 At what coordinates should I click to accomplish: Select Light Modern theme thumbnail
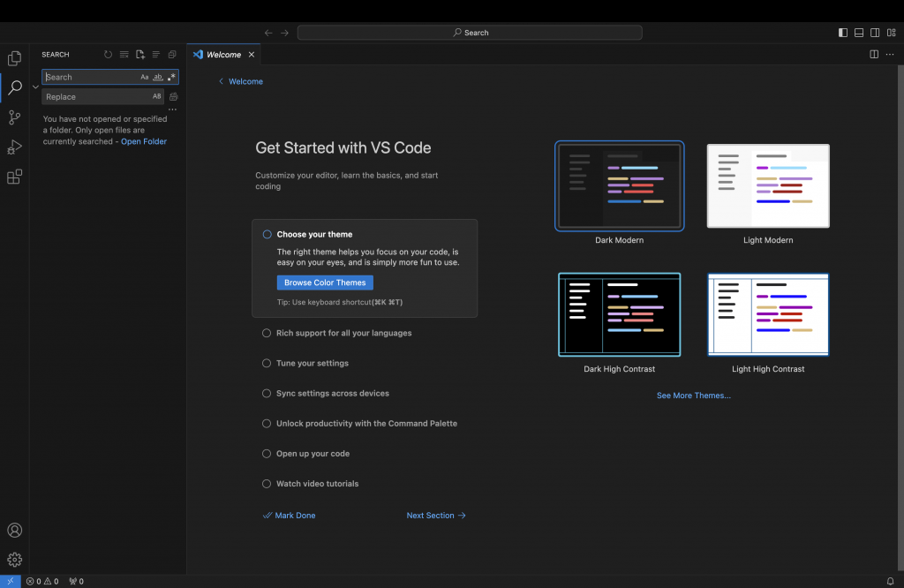(x=768, y=185)
